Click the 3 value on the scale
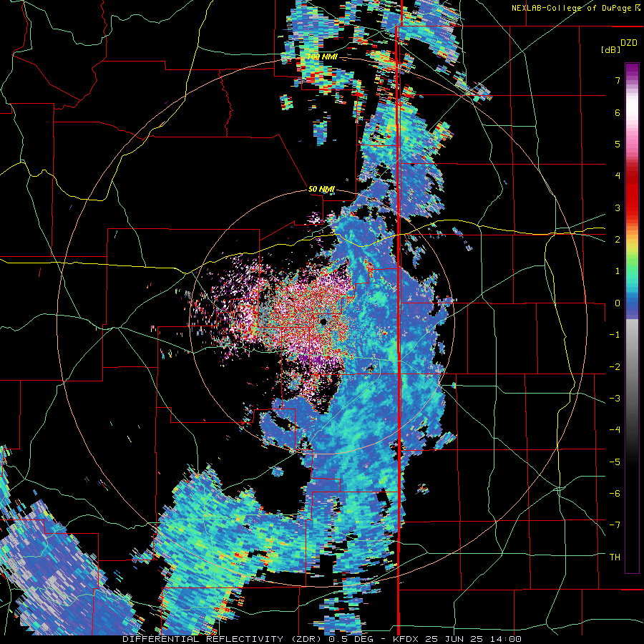 618,208
